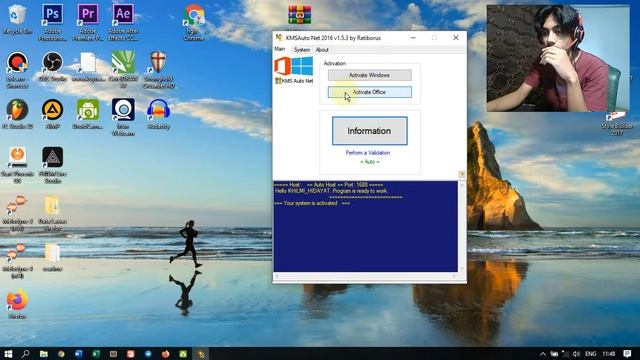Minimize the KMSAuto Net window
Image resolution: width=640 pixels, height=360 pixels.
[x=413, y=38]
